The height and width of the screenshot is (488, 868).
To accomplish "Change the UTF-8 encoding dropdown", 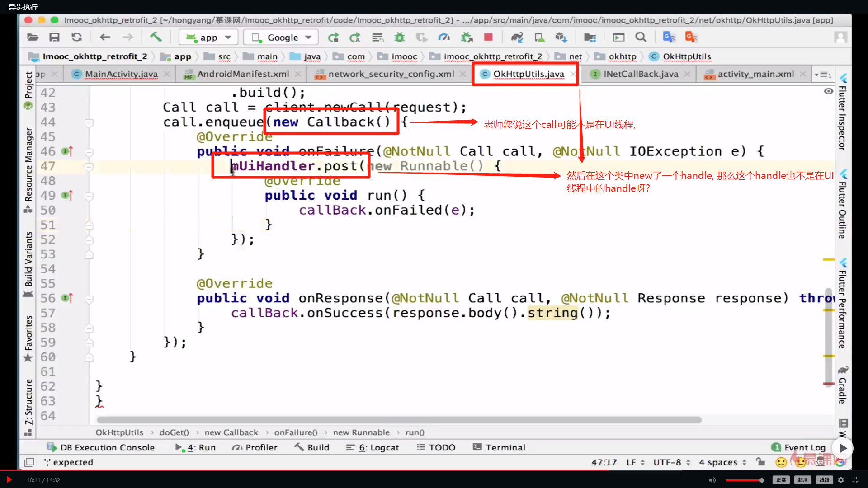I will pos(672,462).
